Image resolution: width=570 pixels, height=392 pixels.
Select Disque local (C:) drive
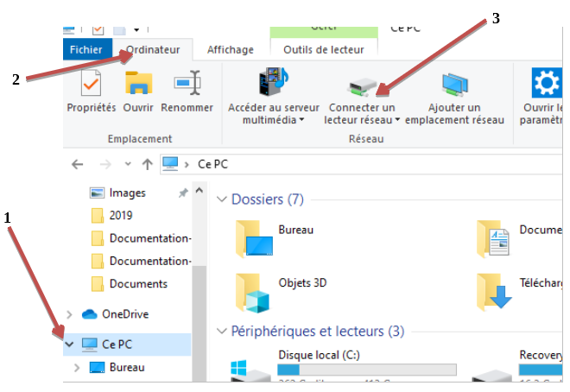pyautogui.click(x=316, y=355)
